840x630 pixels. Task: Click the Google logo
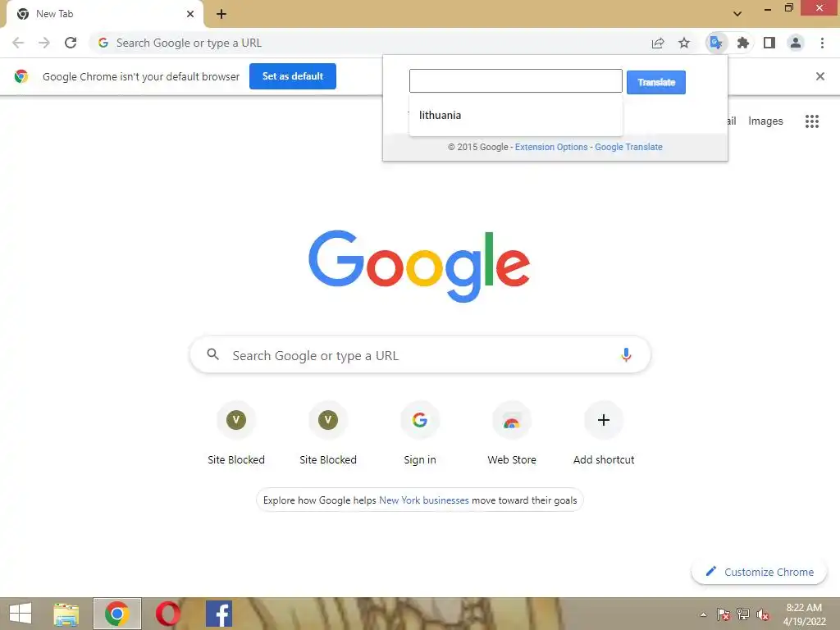click(419, 267)
